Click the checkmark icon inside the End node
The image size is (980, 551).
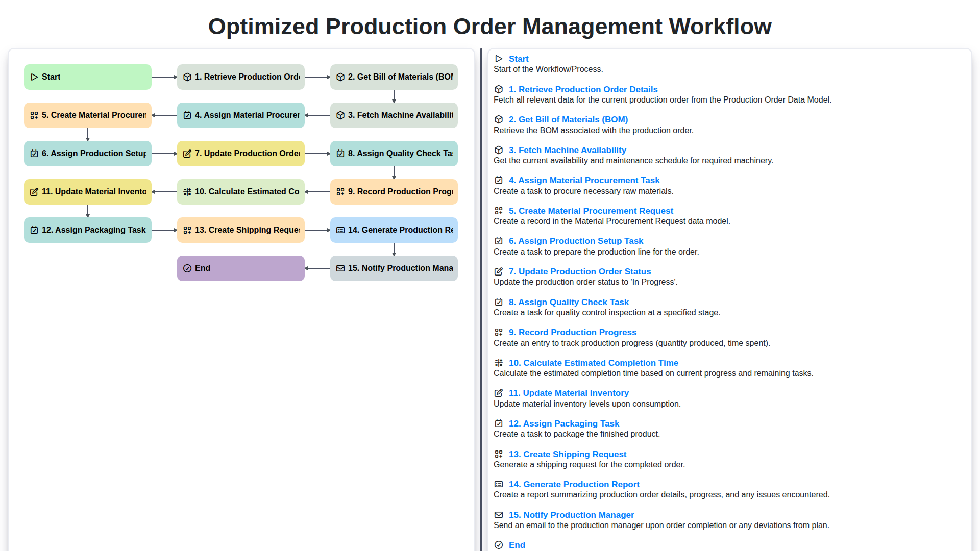(187, 268)
